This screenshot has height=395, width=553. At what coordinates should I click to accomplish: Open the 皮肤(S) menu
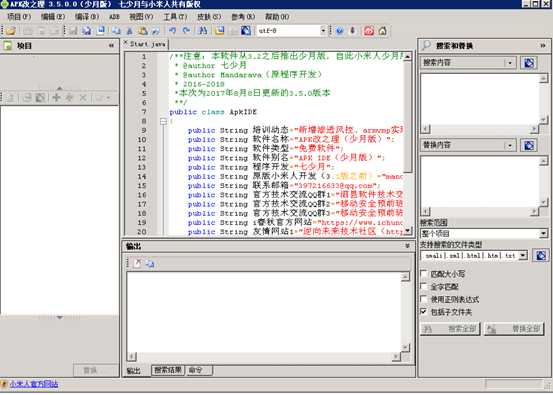tap(209, 17)
